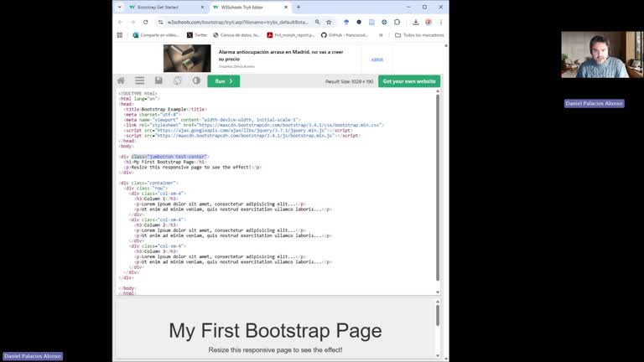
Task: Open the light blue square extension icon
Action: [x=371, y=22]
